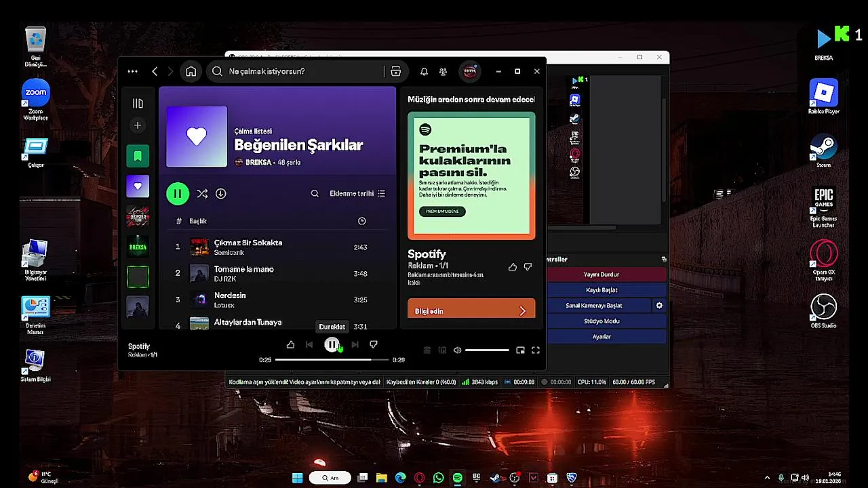Open virtual camera gear settings in OBS

(659, 306)
